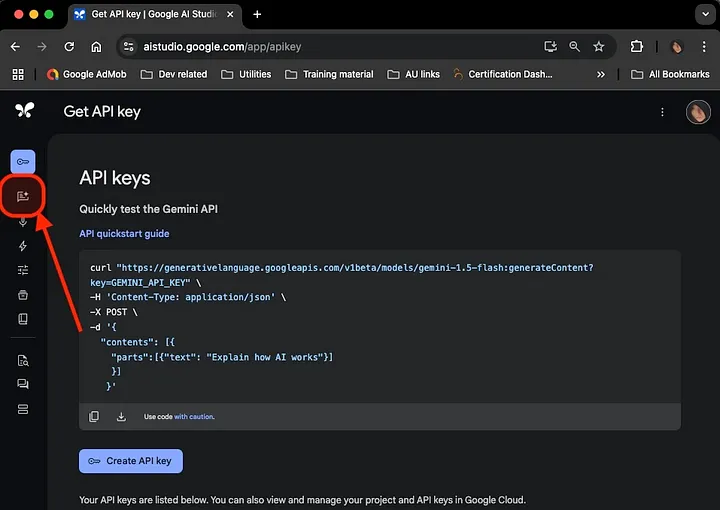The height and width of the screenshot is (510, 720).
Task: Click the '-X POST' code line
Action: pyautogui.click(x=113, y=312)
